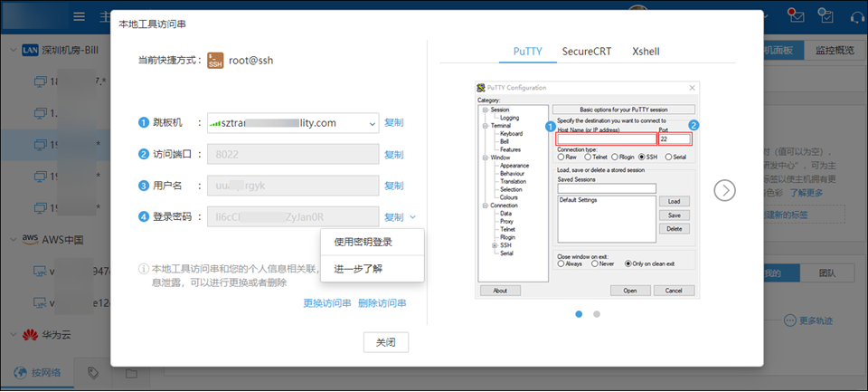The width and height of the screenshot is (868, 392).
Task: Click the VPC icon of host ending e12
Action: [x=40, y=303]
